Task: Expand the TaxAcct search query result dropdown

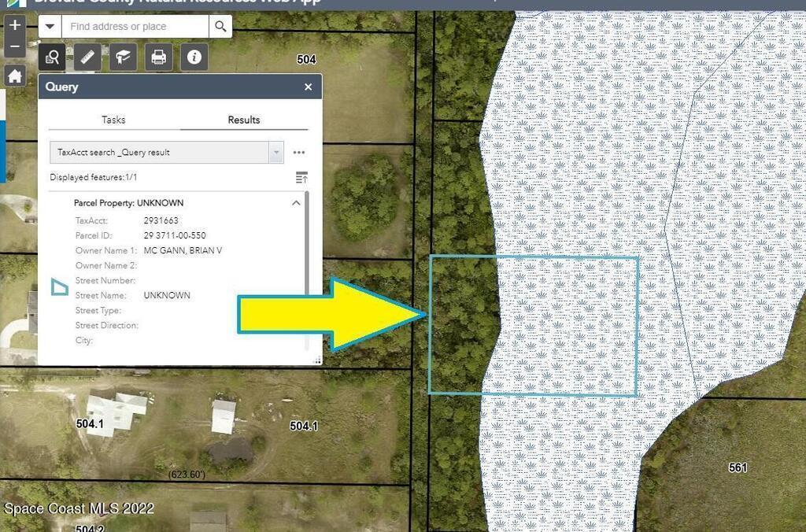Action: 275,153
